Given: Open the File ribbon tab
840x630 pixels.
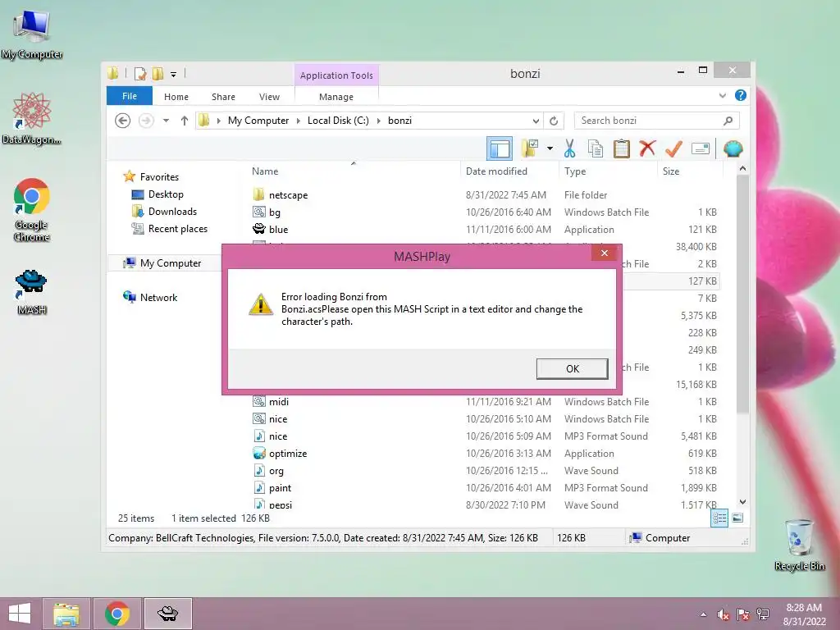Looking at the screenshot, I should coord(130,96).
